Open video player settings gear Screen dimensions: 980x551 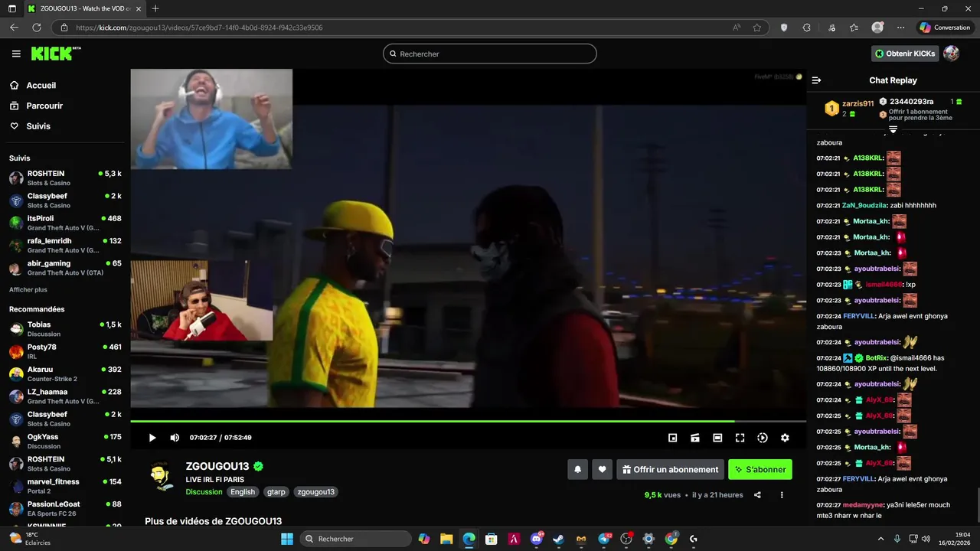(785, 438)
